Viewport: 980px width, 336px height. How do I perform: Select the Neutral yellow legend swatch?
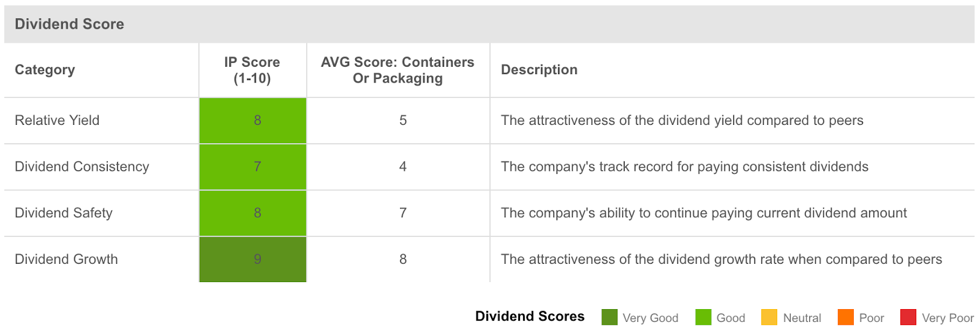coord(769,317)
